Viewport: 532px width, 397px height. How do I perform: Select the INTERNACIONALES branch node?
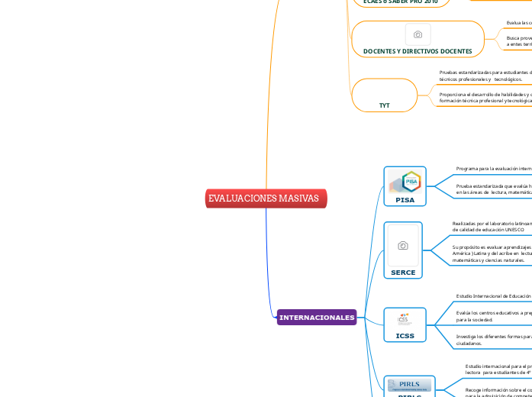[x=317, y=318]
